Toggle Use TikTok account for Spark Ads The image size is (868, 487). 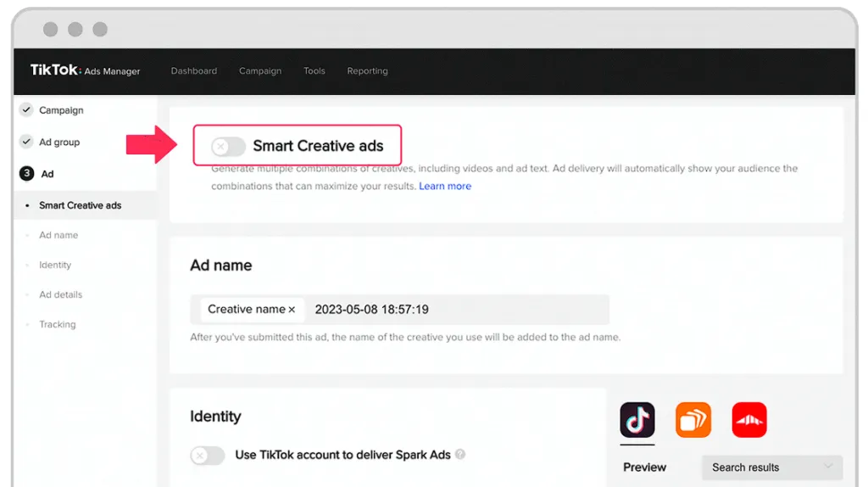(x=207, y=456)
